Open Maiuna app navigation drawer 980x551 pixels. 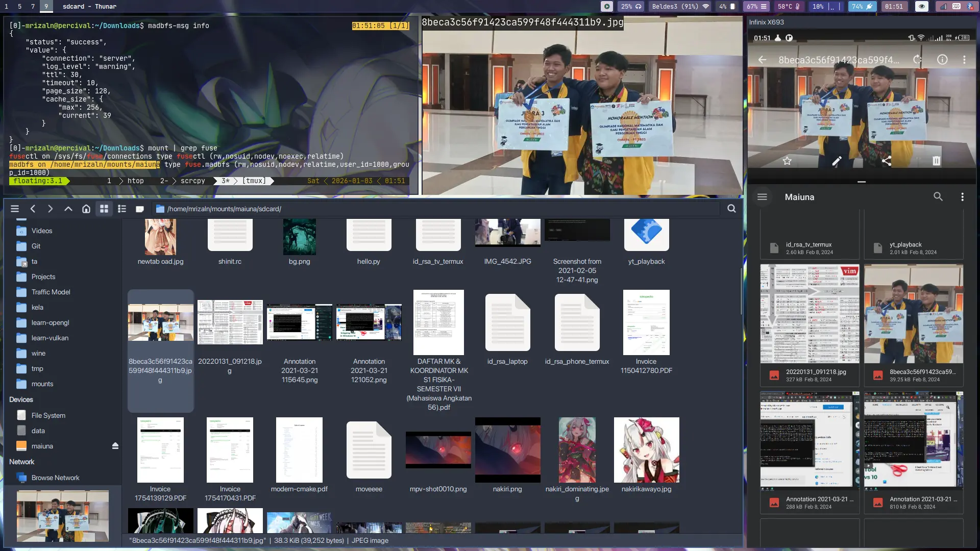762,197
